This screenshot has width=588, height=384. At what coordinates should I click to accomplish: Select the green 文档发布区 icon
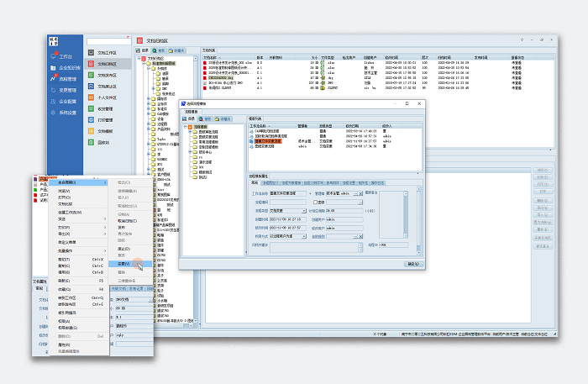91,75
